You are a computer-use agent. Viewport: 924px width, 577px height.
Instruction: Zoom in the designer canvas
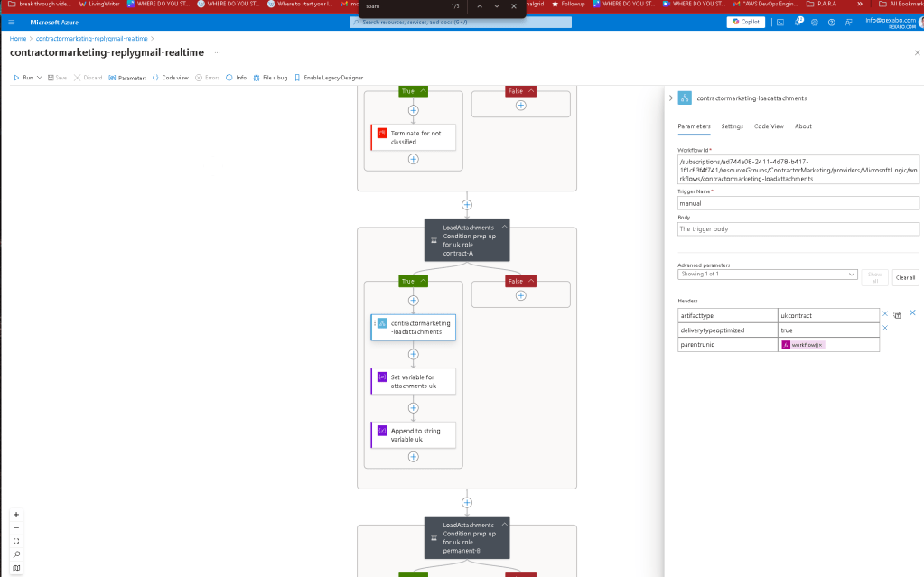click(x=16, y=515)
